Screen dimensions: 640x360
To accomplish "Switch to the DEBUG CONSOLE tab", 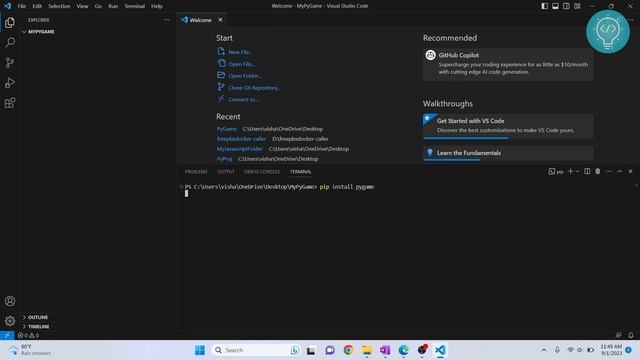I will 262,172.
